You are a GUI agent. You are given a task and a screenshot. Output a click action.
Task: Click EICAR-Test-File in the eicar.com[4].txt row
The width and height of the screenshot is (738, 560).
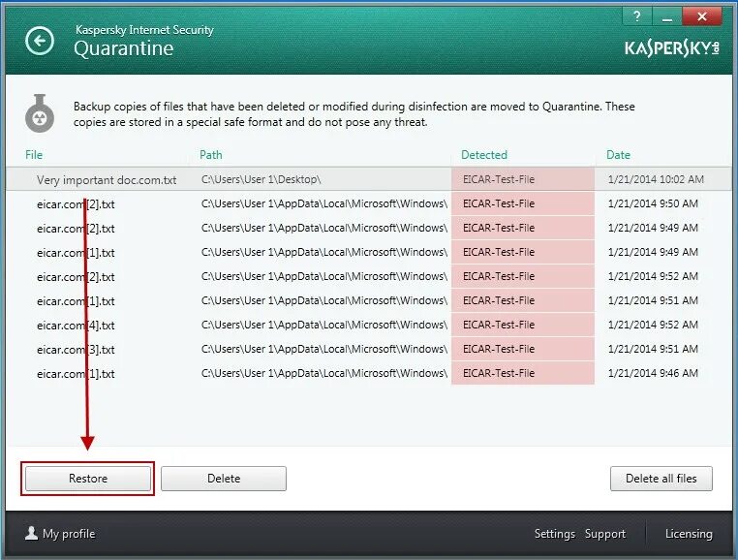point(499,325)
